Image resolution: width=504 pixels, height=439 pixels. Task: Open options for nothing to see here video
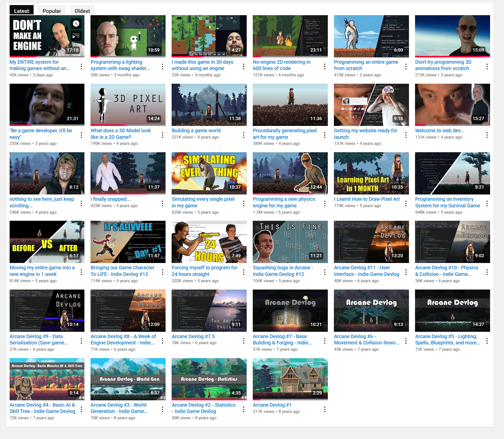81,204
